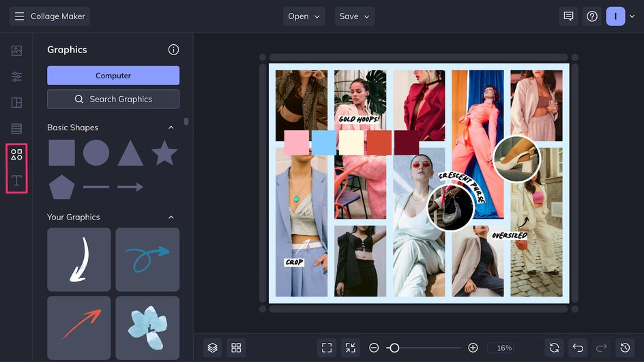Select the circular purse photo

point(450,207)
